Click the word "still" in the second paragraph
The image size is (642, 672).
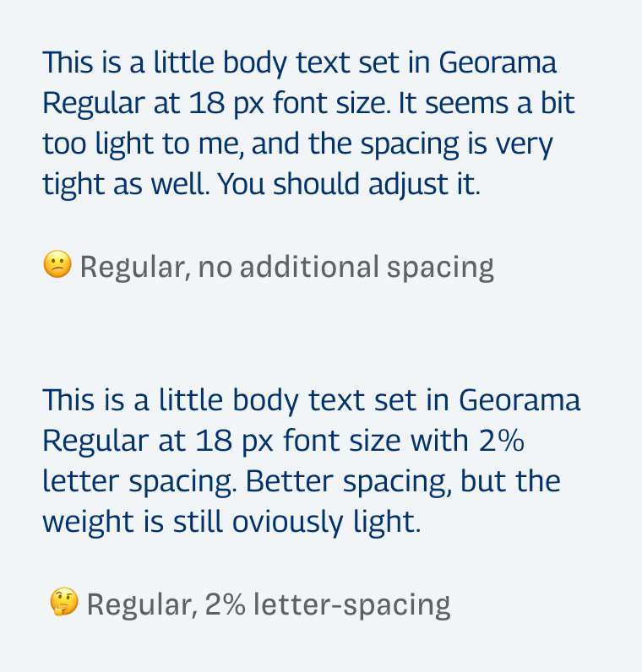(198, 521)
